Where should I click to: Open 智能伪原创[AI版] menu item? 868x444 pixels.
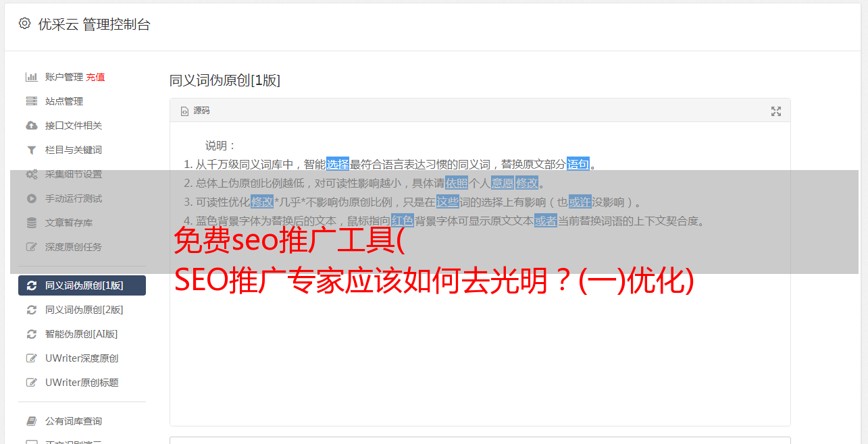point(82,334)
